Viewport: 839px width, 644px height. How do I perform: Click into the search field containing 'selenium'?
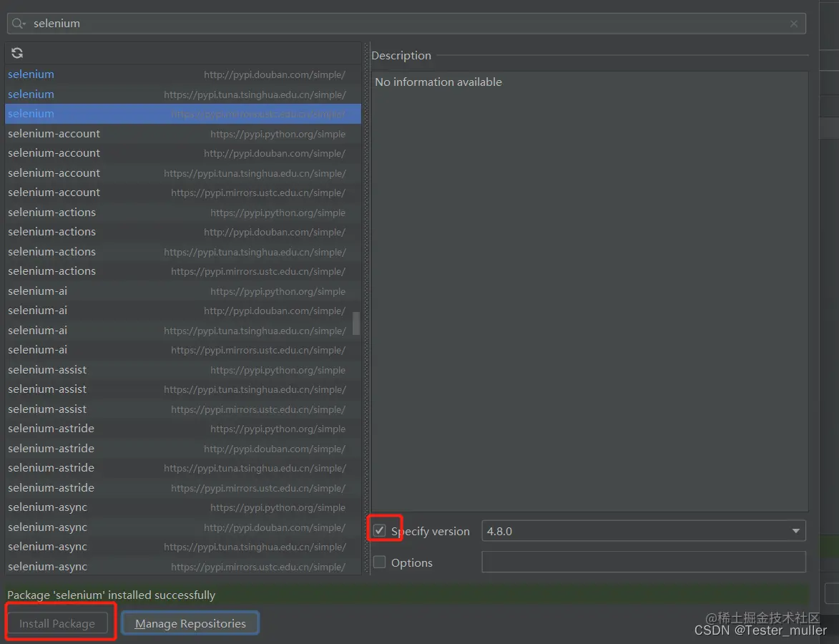tap(406, 24)
